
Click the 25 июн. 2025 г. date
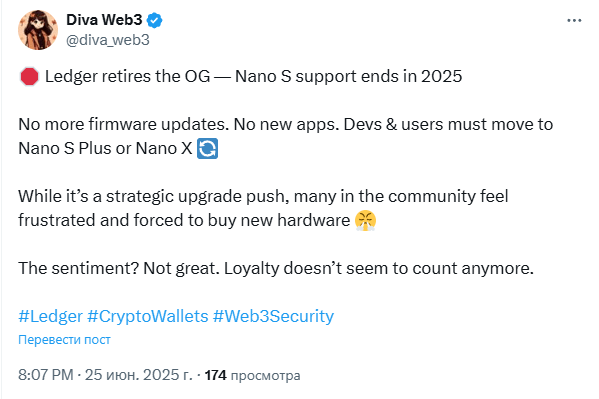(x=139, y=375)
